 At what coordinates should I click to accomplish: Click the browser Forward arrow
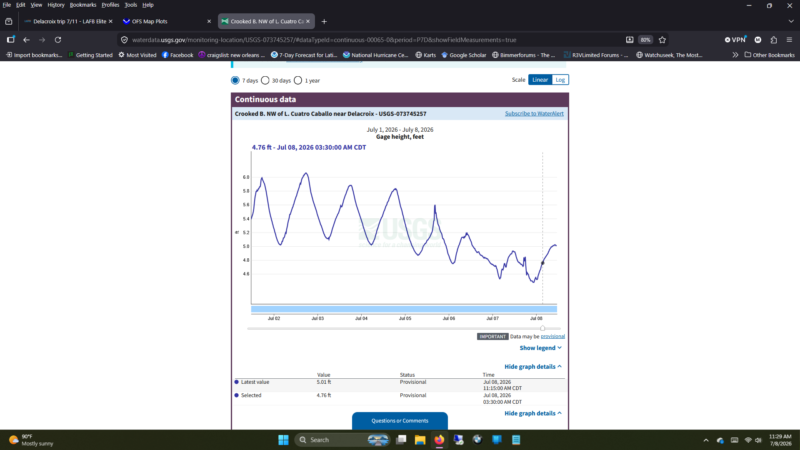pos(42,40)
